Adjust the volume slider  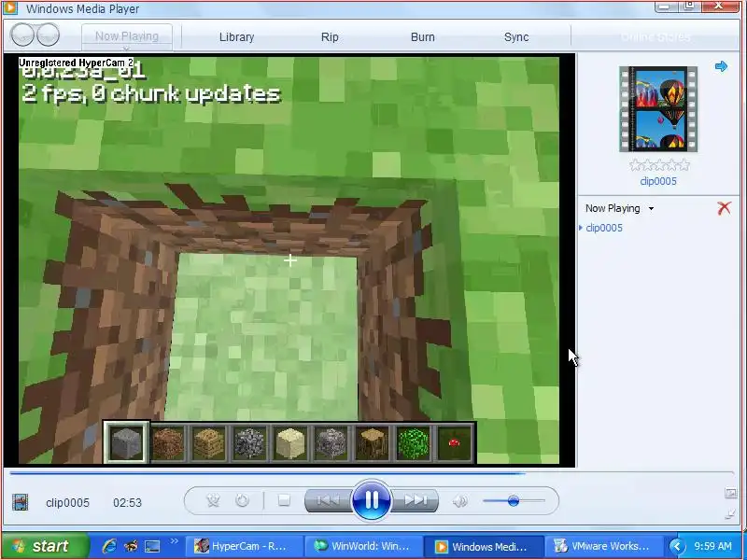pyautogui.click(x=514, y=501)
